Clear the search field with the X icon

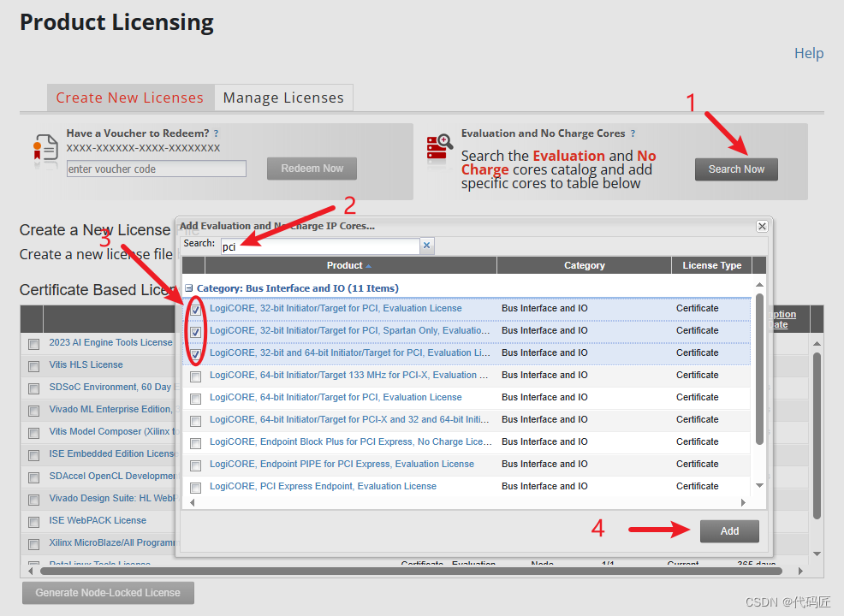426,246
